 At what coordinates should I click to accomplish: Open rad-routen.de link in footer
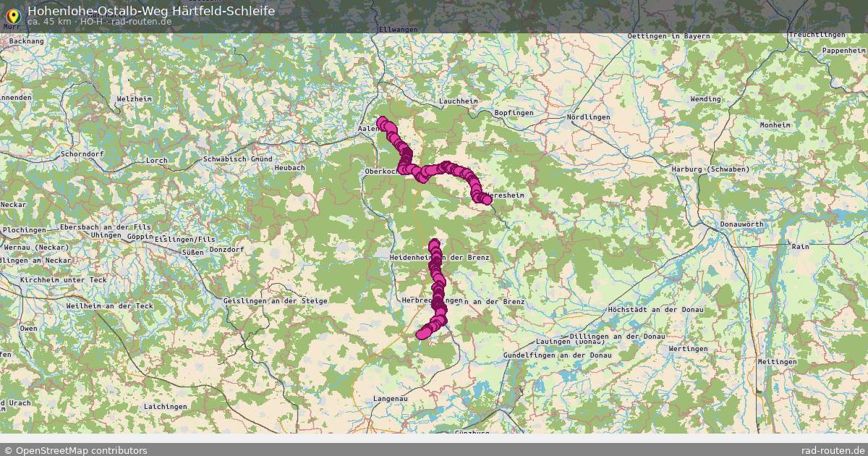833,450
